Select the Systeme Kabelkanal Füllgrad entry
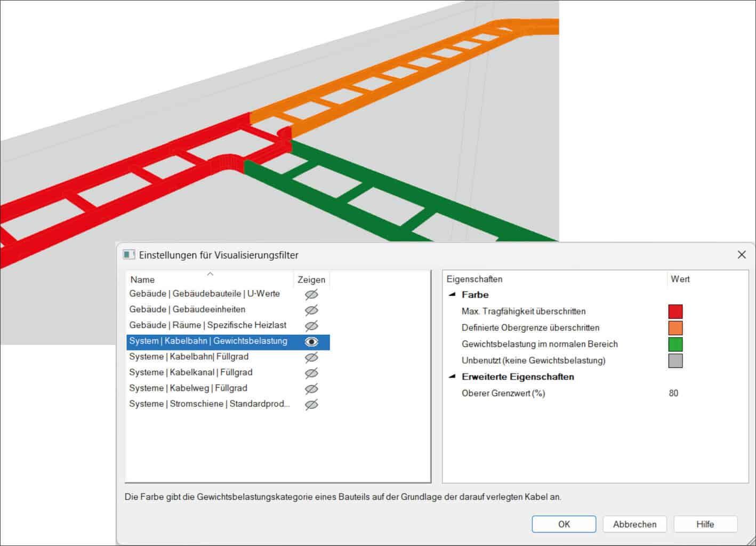756x546 pixels. tap(190, 373)
